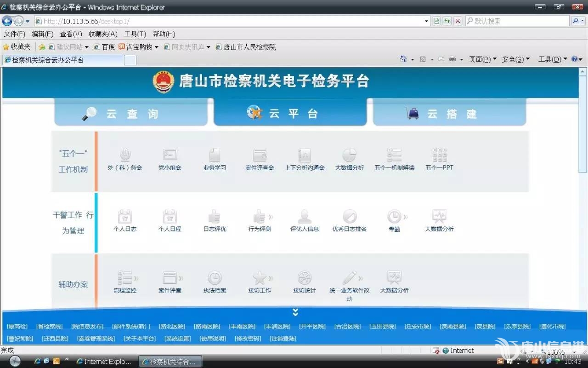This screenshot has width=588, height=368.
Task: Open the 案件评查会 icon
Action: click(x=260, y=155)
